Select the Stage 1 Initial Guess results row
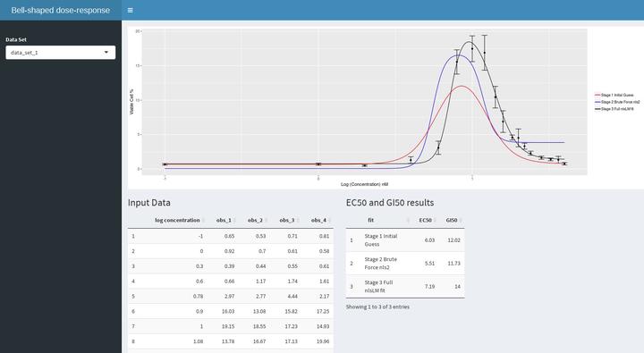The image size is (644, 353). pos(405,240)
